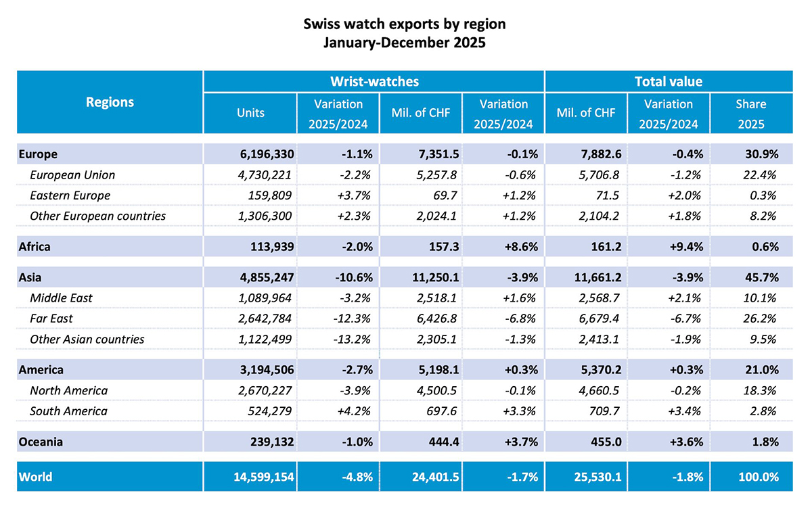Image resolution: width=812 pixels, height=514 pixels.
Task: Select the Africa row label
Action: [x=35, y=247]
